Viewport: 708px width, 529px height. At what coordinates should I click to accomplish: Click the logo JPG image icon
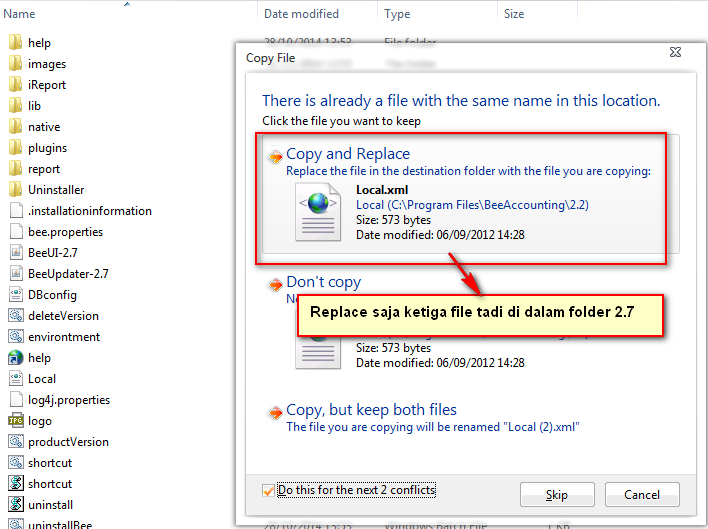(x=16, y=420)
